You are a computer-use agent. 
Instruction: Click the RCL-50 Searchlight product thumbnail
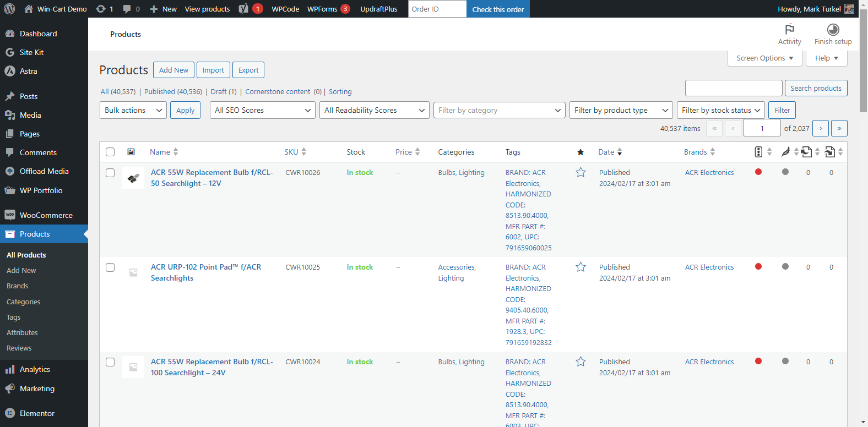[x=133, y=178]
